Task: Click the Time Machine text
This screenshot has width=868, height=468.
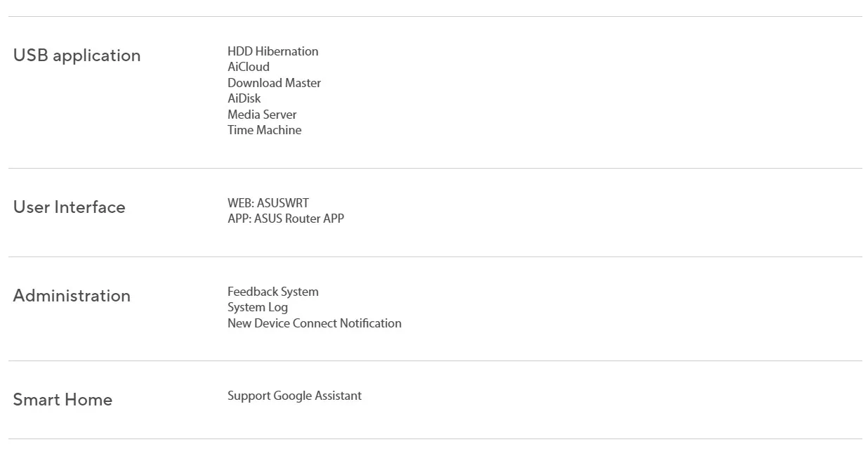Action: point(264,130)
